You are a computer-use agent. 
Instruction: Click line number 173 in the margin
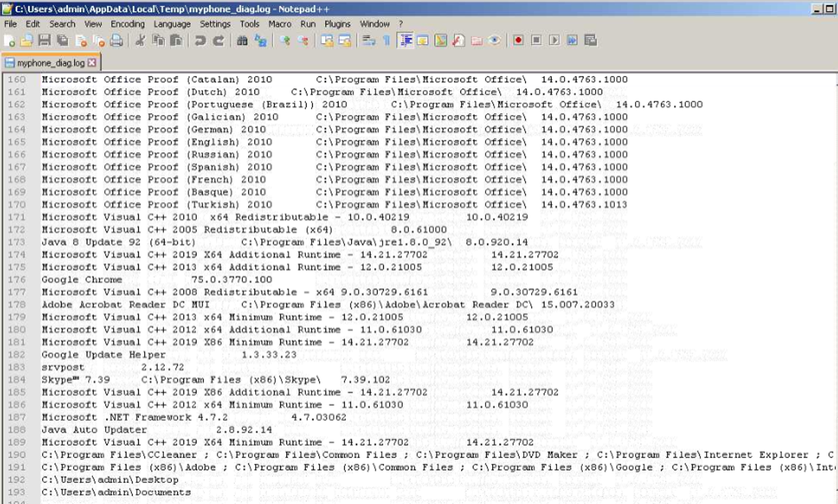16,242
